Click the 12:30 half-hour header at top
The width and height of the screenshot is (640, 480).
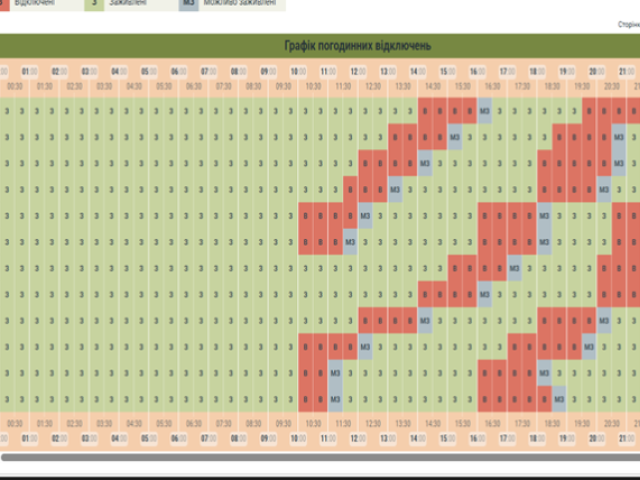coord(373,87)
